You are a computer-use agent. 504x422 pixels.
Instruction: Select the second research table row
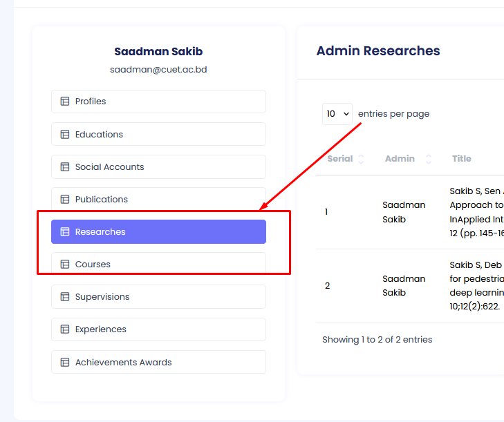pyautogui.click(x=409, y=286)
